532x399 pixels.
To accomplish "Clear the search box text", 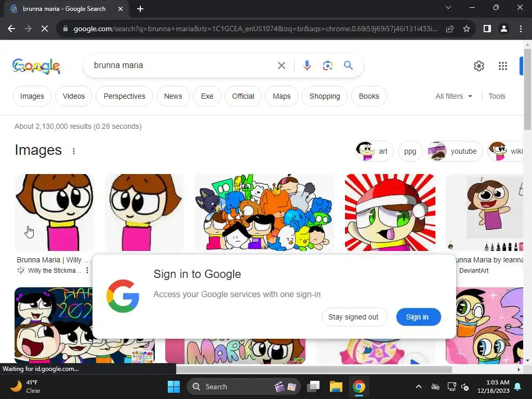I will [x=281, y=65].
